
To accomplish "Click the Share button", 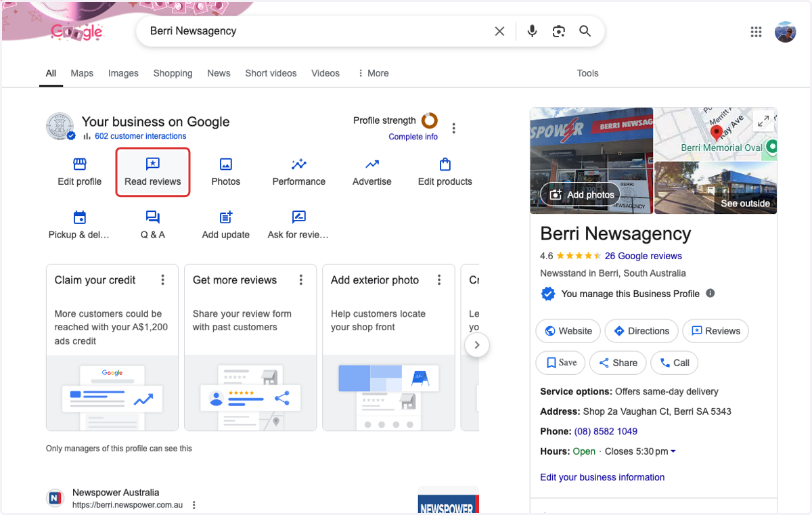I will click(x=618, y=363).
